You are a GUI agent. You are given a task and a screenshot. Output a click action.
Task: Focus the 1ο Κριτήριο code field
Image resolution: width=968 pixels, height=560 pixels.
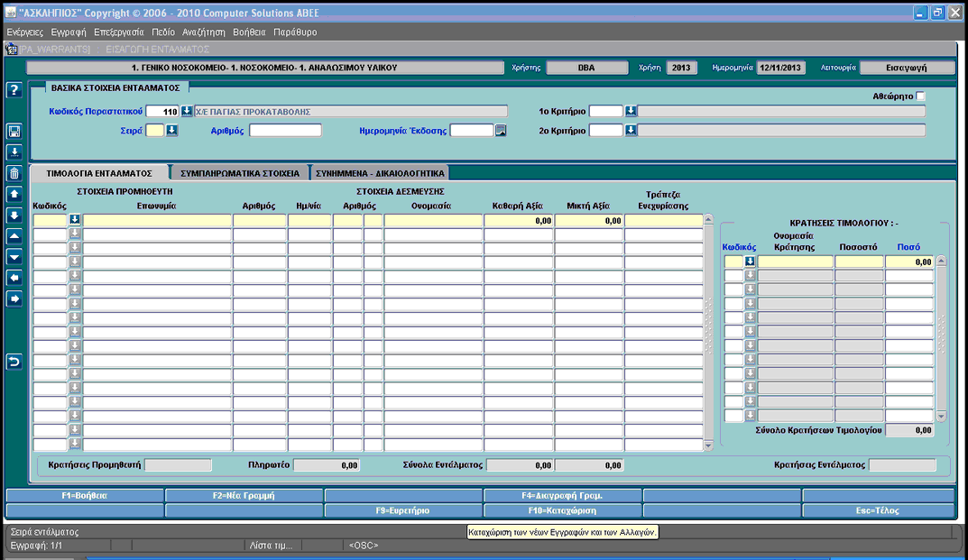(605, 111)
